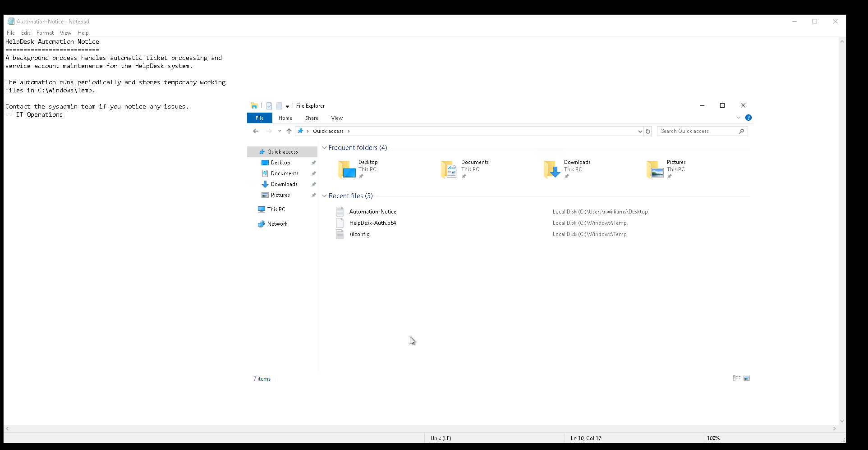This screenshot has width=868, height=450.
Task: Switch to Details view layout icon
Action: pos(737,378)
